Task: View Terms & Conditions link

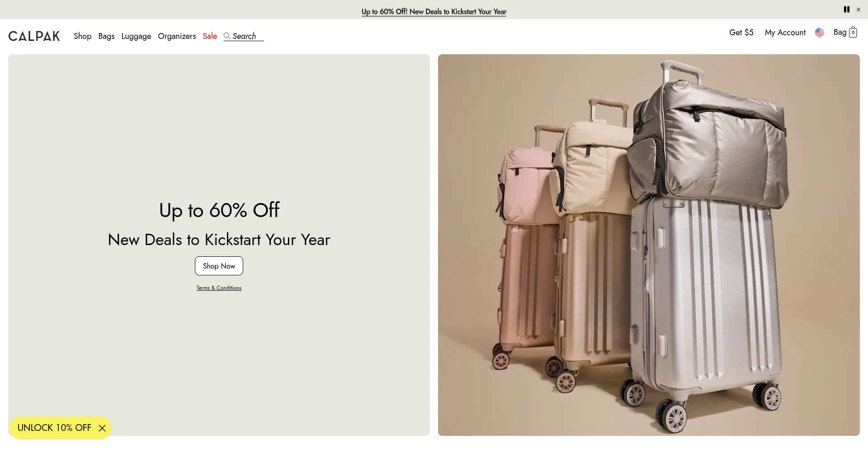Action: click(219, 288)
